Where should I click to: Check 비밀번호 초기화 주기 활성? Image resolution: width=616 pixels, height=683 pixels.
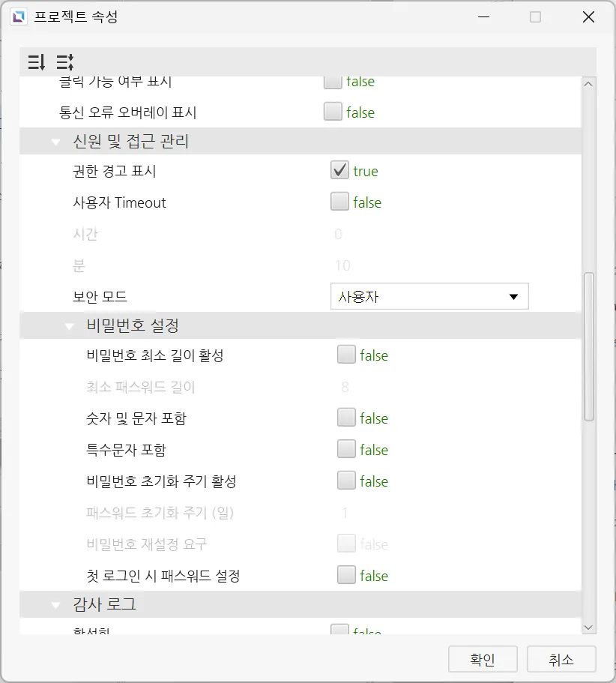(x=346, y=481)
